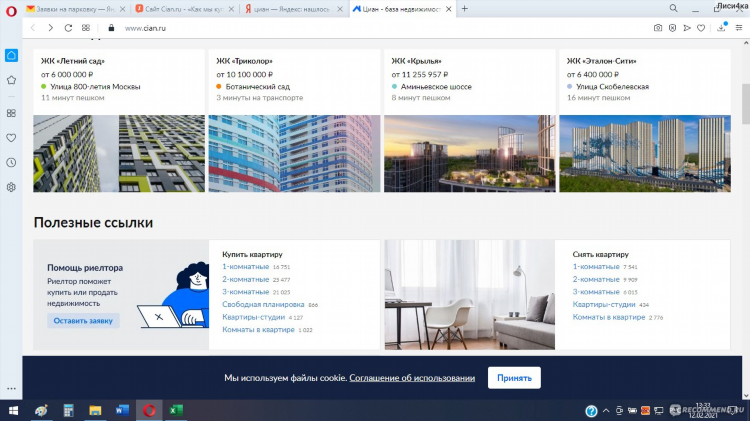750x421 pixels.
Task: Open the Speed Dial start page button
Action: [86, 28]
